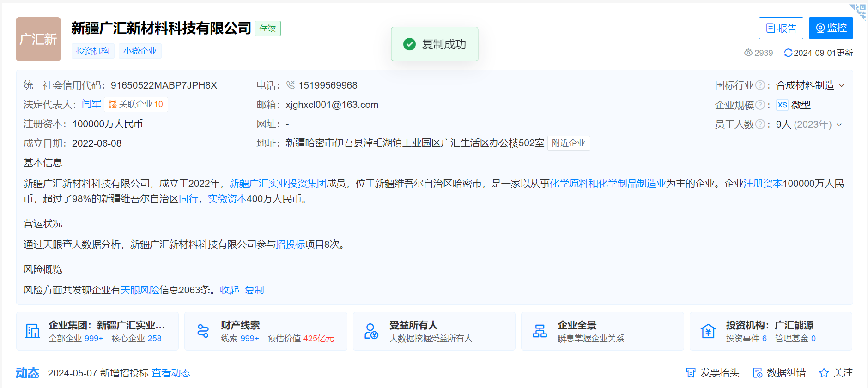Click the 企业集团 building icon
This screenshot has width=868, height=388.
(32, 331)
